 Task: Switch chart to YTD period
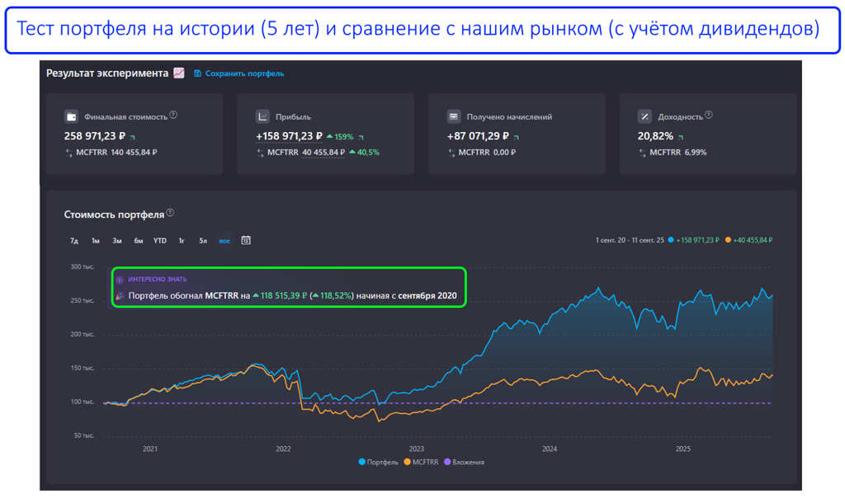tap(160, 241)
